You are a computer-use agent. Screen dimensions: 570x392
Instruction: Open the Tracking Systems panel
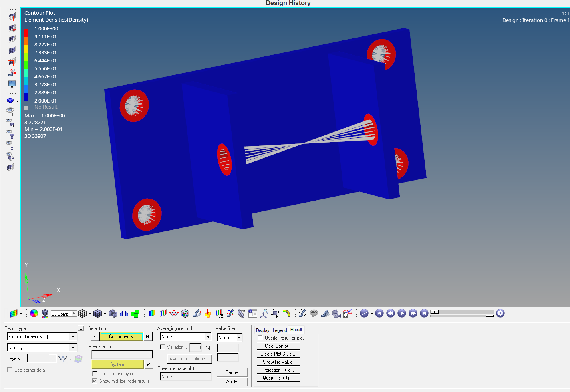click(x=230, y=313)
